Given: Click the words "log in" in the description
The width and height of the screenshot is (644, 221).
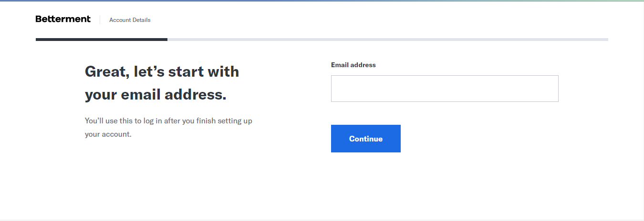Looking at the screenshot, I should pos(153,121).
